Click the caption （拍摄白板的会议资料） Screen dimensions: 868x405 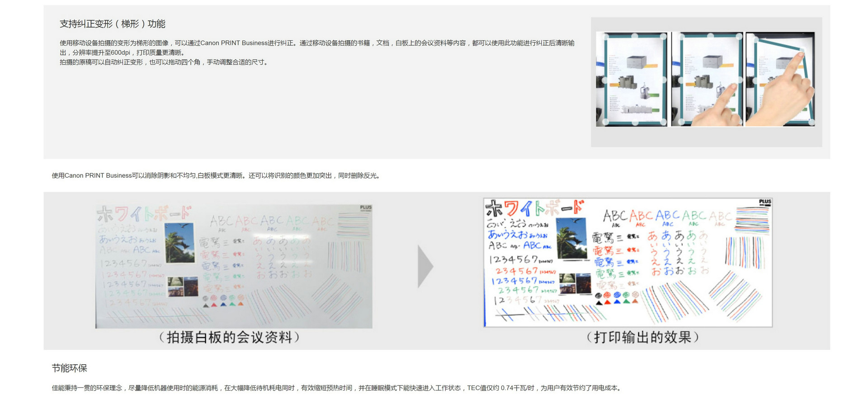(229, 337)
